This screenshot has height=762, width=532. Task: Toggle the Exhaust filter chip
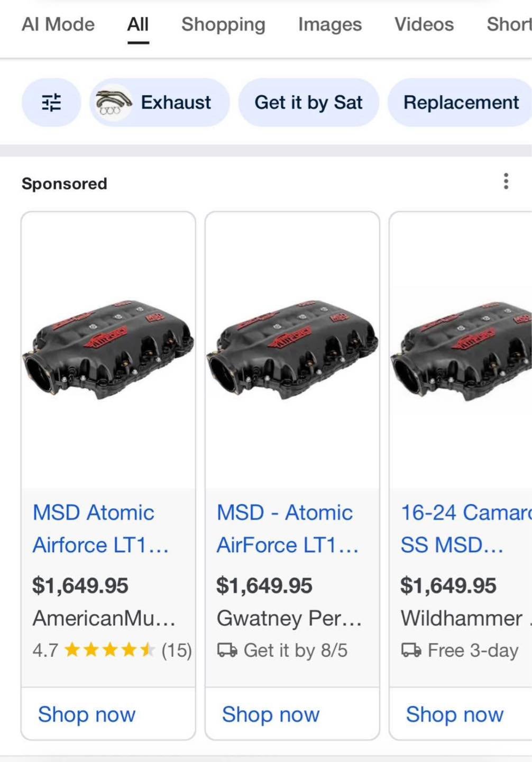(176, 102)
